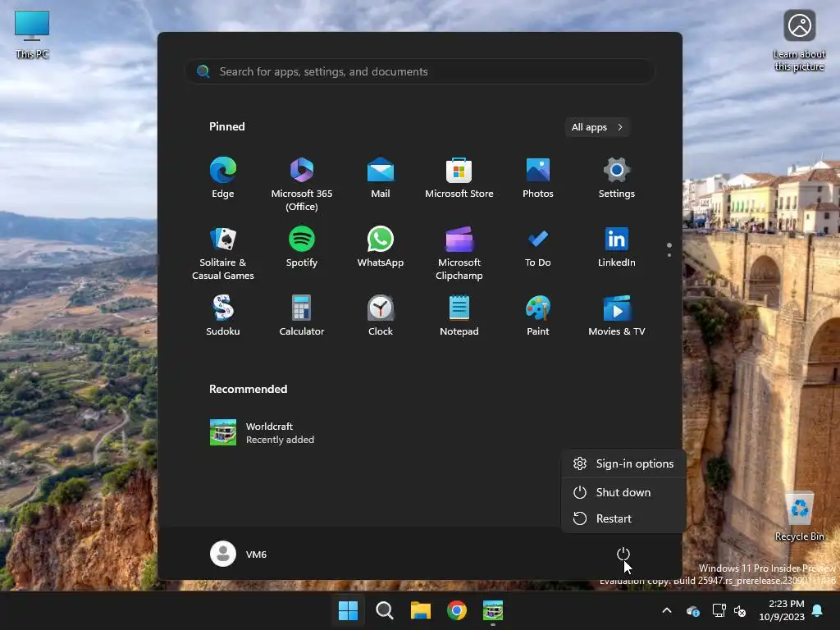840x630 pixels.
Task: Click the muted volume tray icon
Action: [740, 610]
